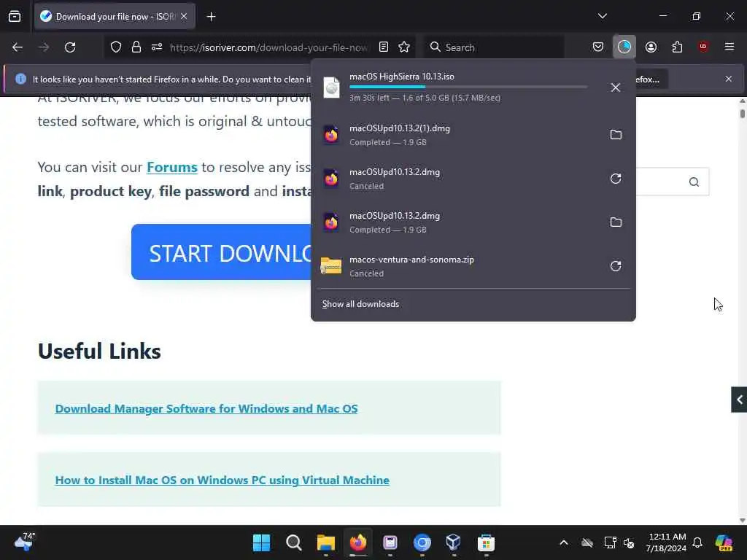Cancel macOS HighSierra 10.13.iso download

point(616,87)
